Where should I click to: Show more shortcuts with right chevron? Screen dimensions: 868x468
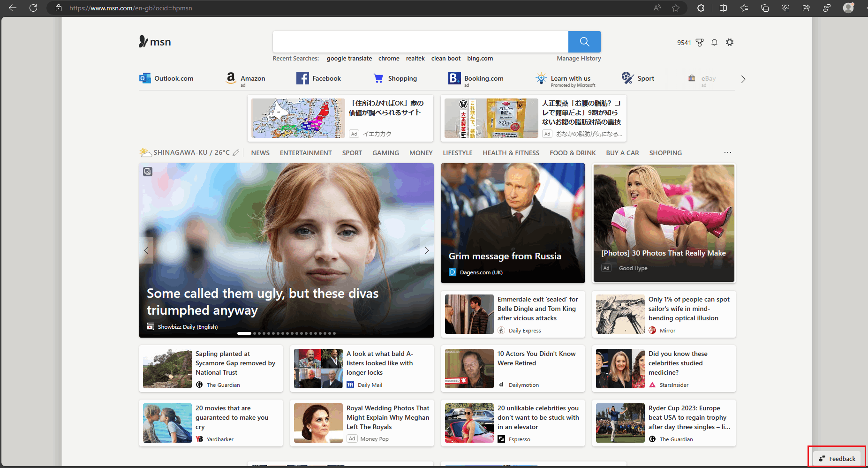[743, 79]
